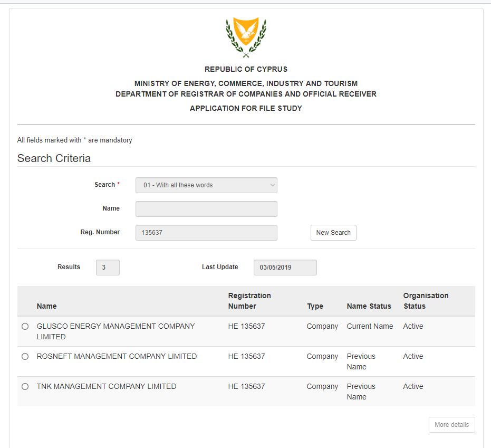
Task: Click the Type column header
Action: [315, 306]
